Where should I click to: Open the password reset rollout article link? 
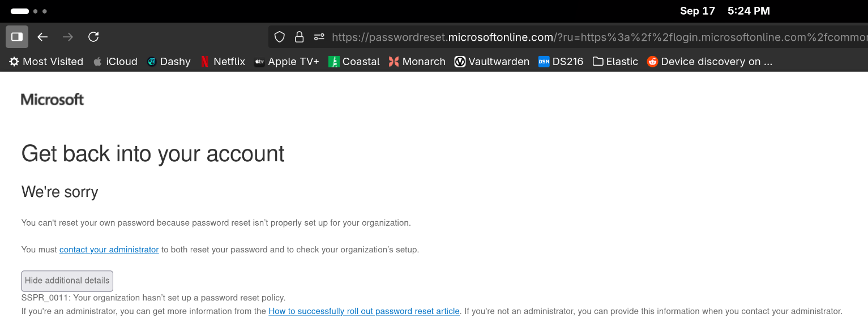click(364, 311)
